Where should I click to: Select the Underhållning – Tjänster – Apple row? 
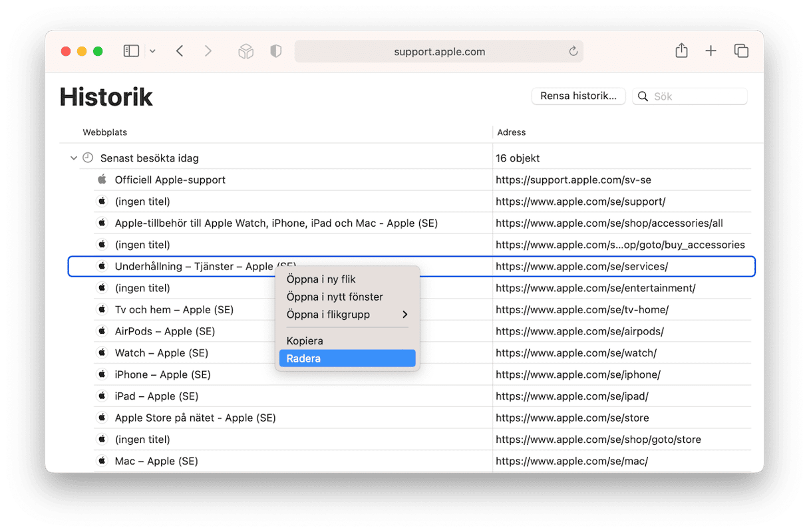click(412, 266)
